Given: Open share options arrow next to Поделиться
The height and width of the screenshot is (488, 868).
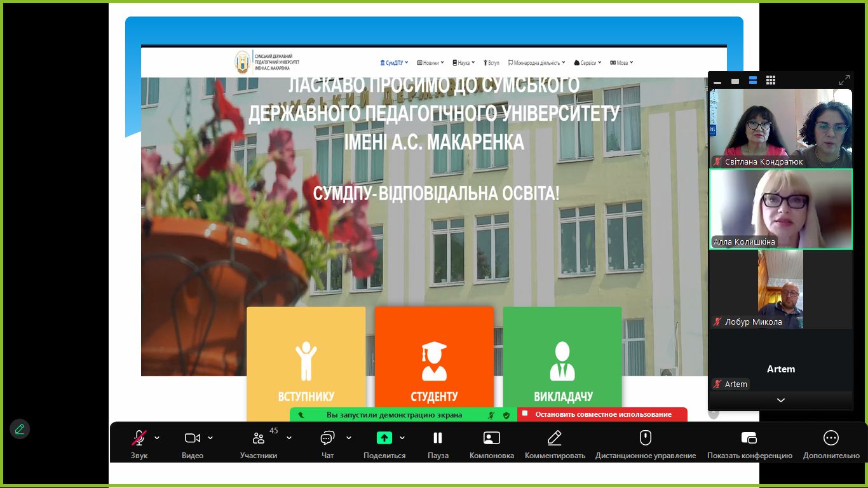Looking at the screenshot, I should (x=402, y=438).
